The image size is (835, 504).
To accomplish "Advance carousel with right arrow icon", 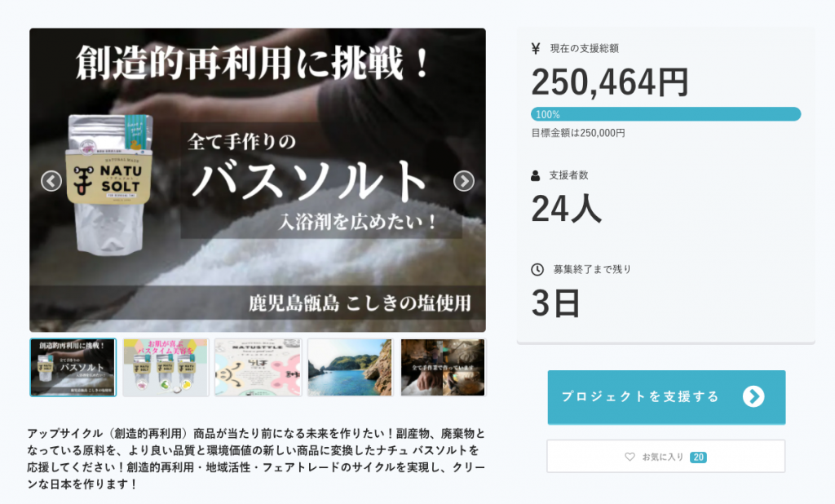I will (x=464, y=181).
